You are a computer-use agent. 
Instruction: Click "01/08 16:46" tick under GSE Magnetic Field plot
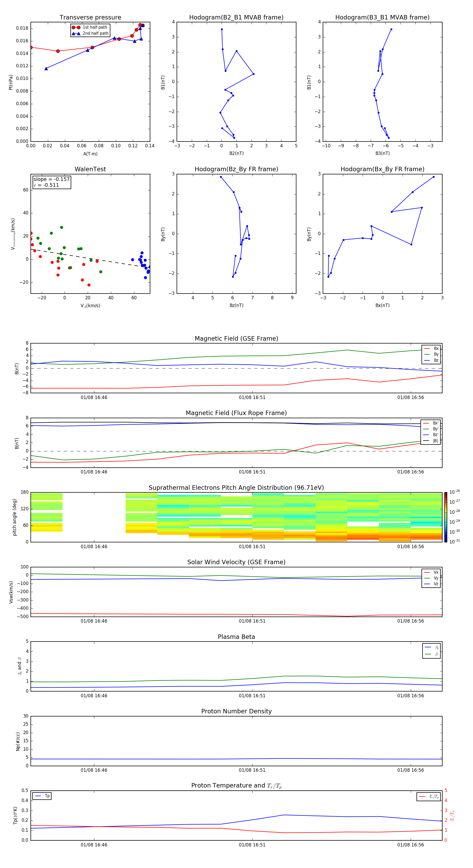pos(94,398)
